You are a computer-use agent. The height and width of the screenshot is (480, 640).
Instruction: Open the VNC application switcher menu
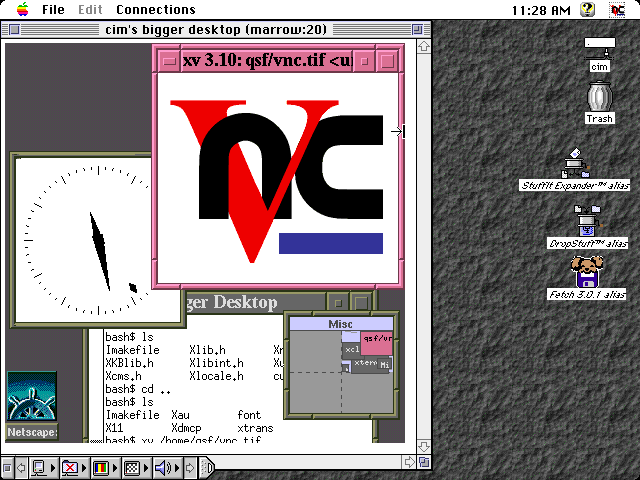coord(619,10)
